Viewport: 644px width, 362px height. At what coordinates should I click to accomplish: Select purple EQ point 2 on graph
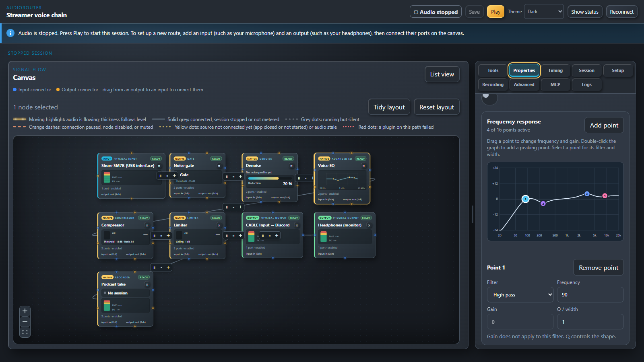pos(543,204)
